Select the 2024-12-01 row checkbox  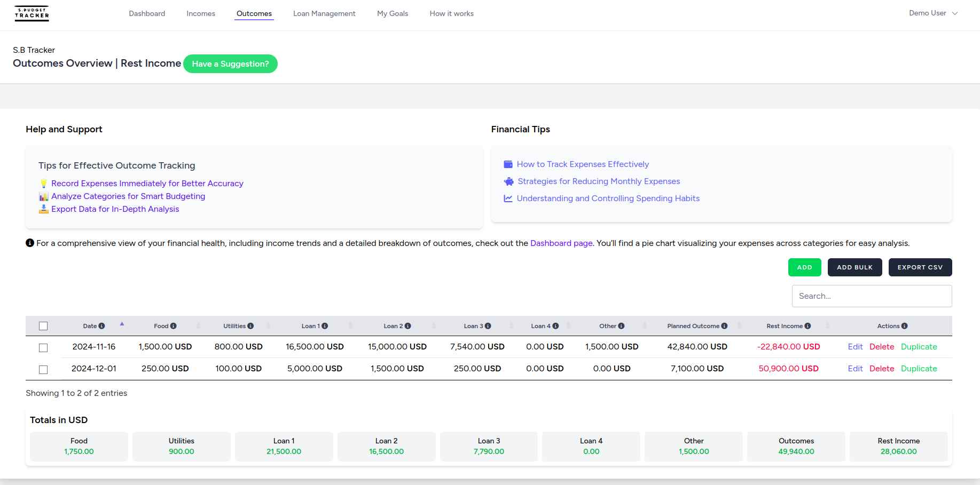[43, 370]
